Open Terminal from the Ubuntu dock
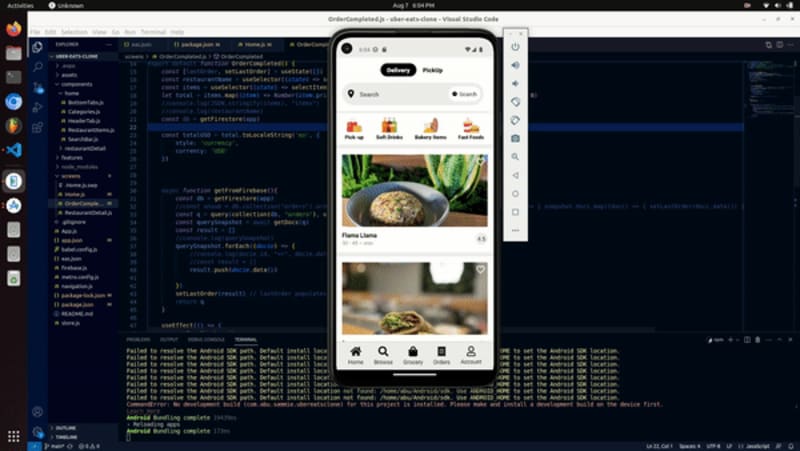 14,77
